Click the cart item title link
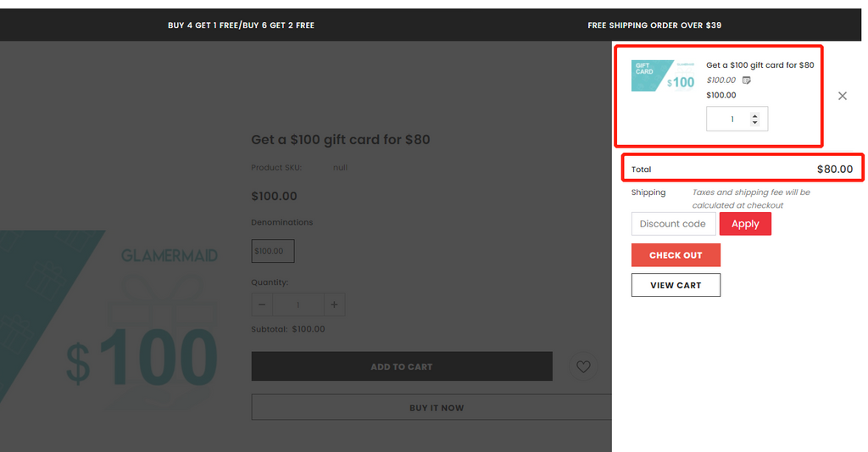868x452 pixels. pos(759,65)
